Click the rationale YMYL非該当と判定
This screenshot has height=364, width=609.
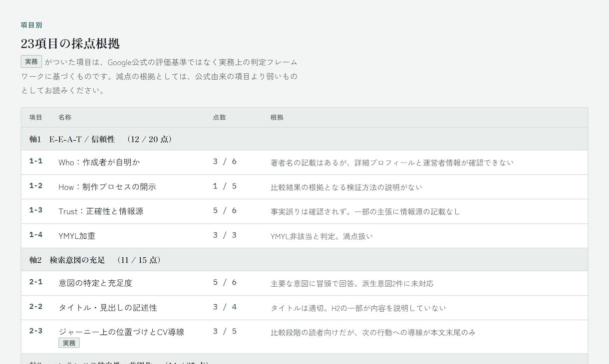[x=321, y=236]
